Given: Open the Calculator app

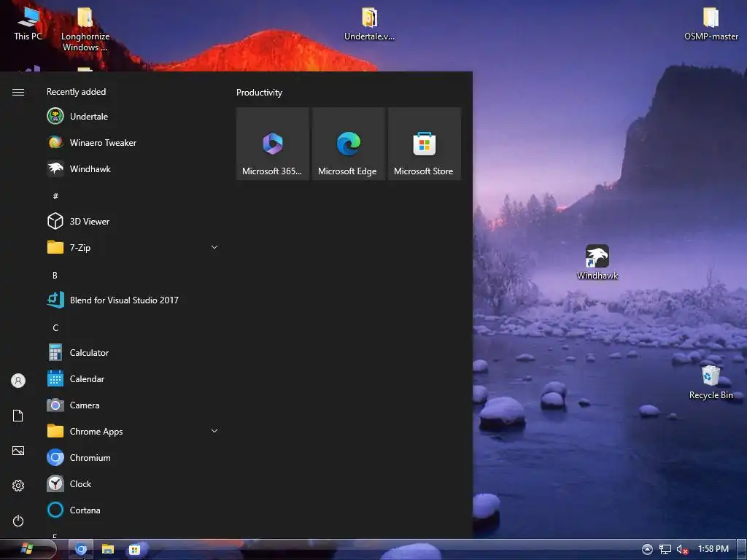Looking at the screenshot, I should click(x=133, y=352).
